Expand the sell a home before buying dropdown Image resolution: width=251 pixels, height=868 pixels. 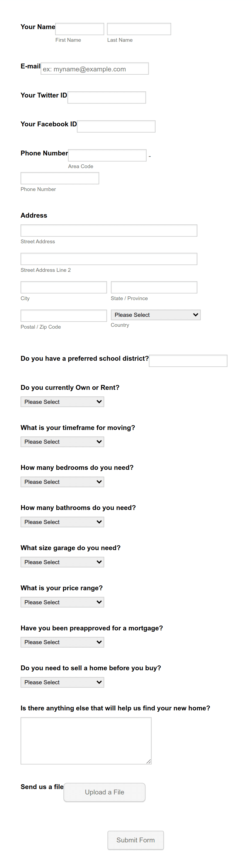pos(62,682)
